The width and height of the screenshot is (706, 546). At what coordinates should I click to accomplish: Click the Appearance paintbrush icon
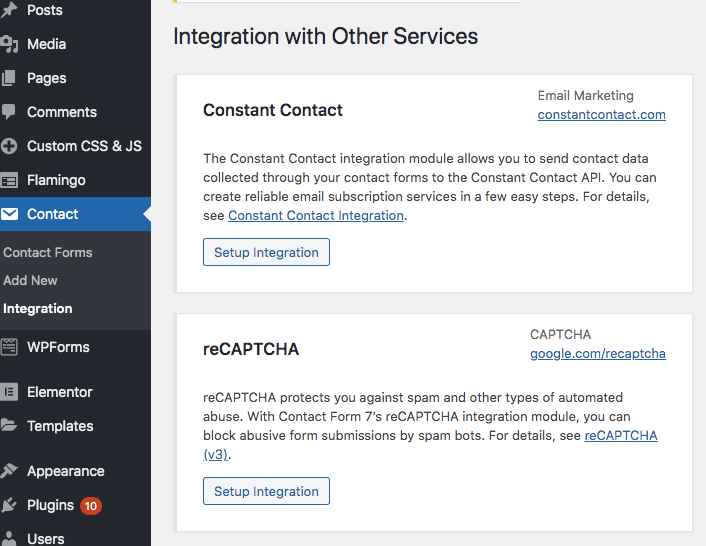(x=9, y=471)
